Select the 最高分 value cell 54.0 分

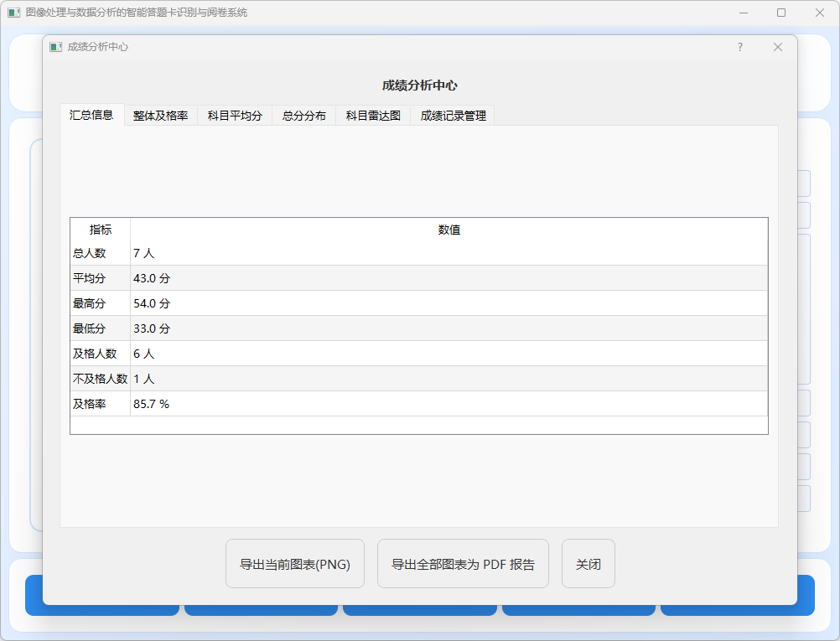(x=449, y=303)
